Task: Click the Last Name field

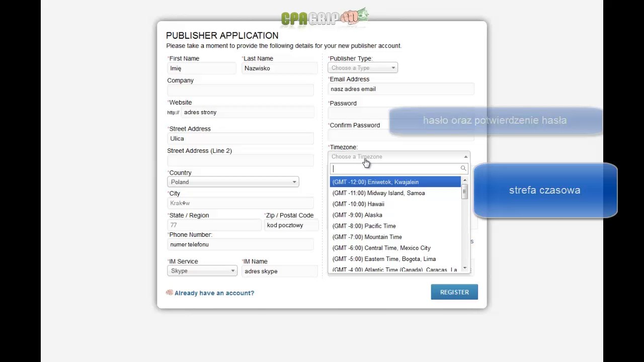Action: [279, 68]
